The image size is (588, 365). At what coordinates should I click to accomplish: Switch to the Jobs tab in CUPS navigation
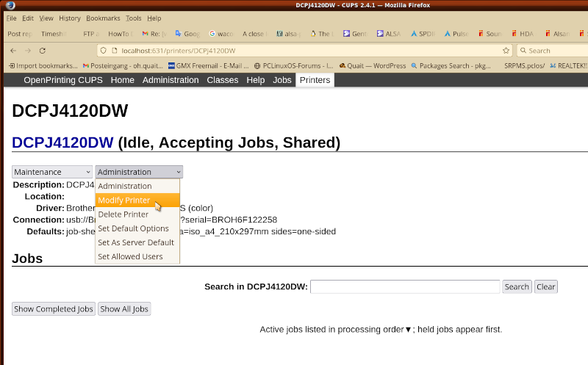(282, 80)
